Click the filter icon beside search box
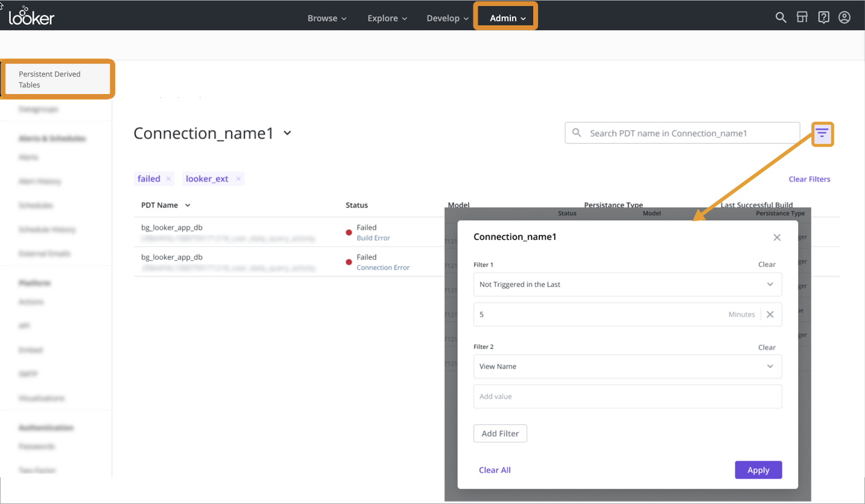The height and width of the screenshot is (504, 865). (822, 133)
